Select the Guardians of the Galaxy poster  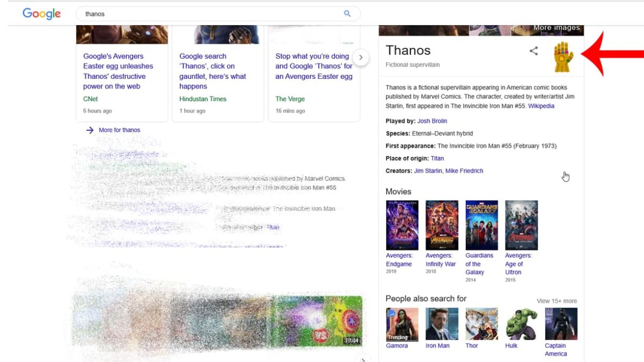(x=481, y=225)
